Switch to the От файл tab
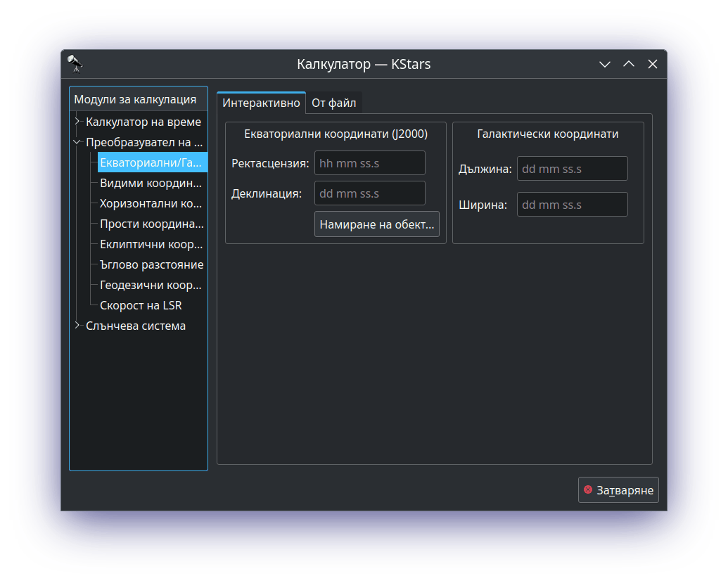This screenshot has height=583, width=728. [x=333, y=103]
